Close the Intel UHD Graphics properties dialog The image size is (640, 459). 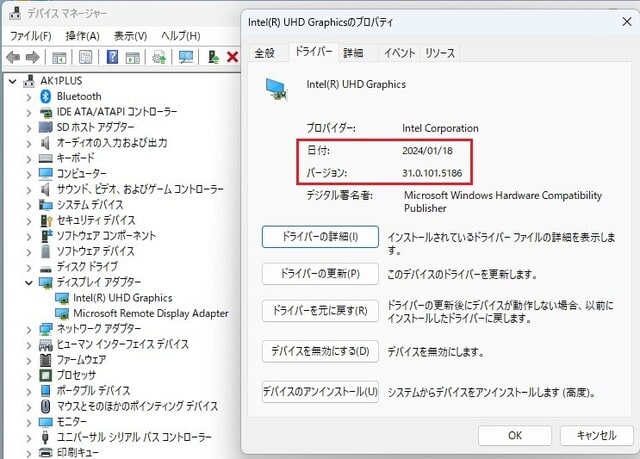[627, 22]
